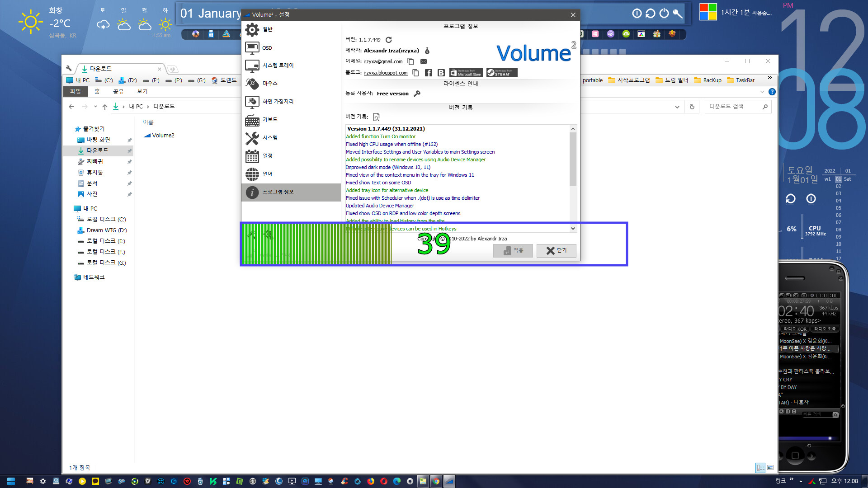Switch Explorer to large icons view

click(x=770, y=468)
